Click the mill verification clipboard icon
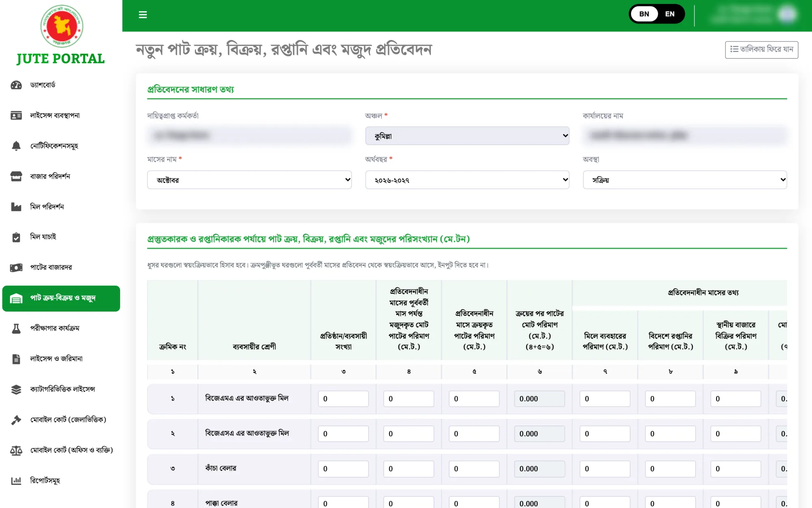812x508 pixels. [x=16, y=237]
